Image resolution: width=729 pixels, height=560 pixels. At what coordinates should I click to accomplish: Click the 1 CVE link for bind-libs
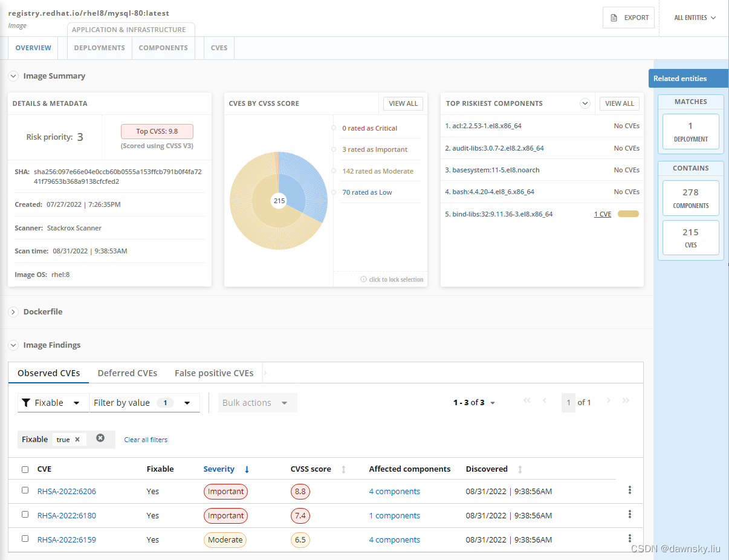pos(603,214)
